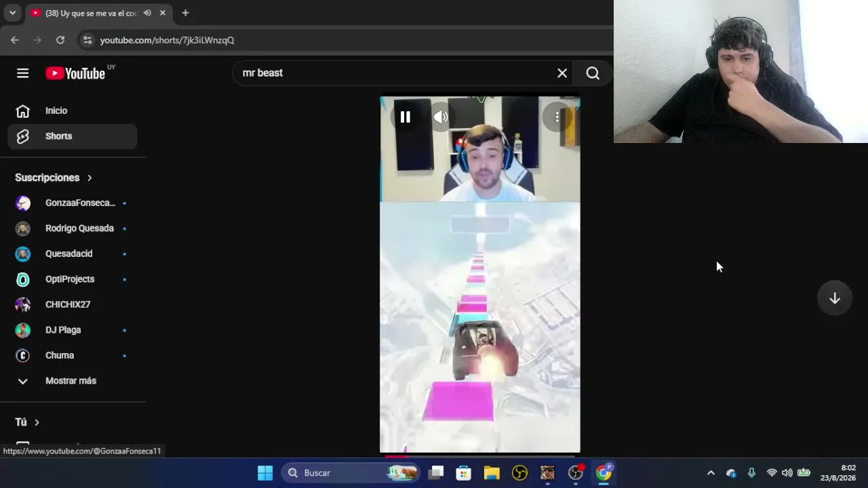
Task: Open the CHICHIX27 channel subscription
Action: click(x=73, y=304)
